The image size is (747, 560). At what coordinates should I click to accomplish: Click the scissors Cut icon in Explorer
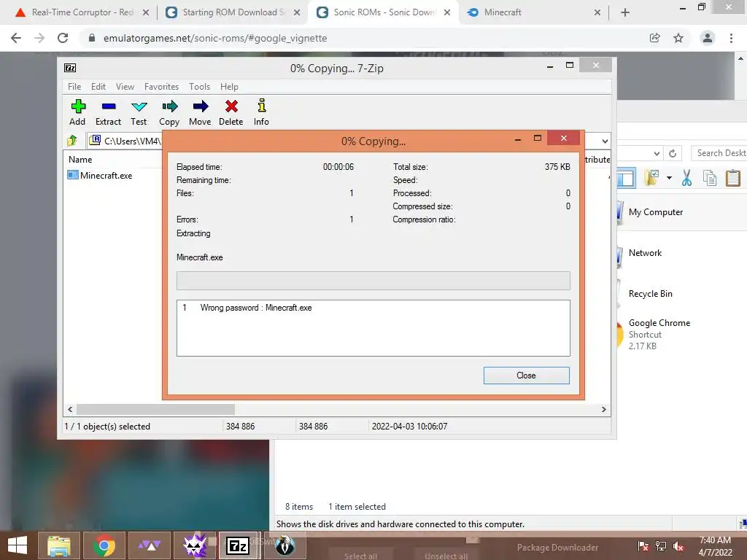click(x=686, y=178)
